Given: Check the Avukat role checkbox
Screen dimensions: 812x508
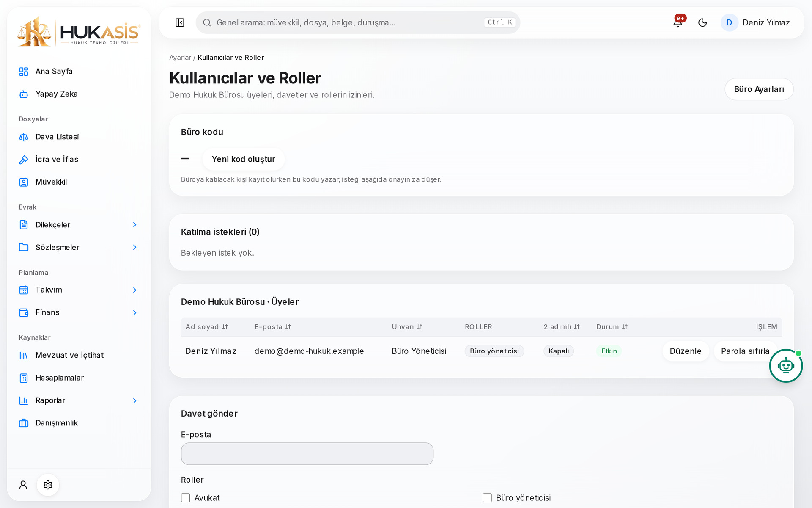Looking at the screenshot, I should point(186,498).
